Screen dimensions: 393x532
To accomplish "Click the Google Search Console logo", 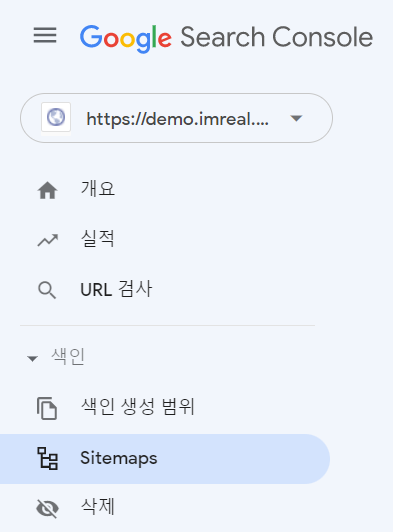I will (226, 38).
